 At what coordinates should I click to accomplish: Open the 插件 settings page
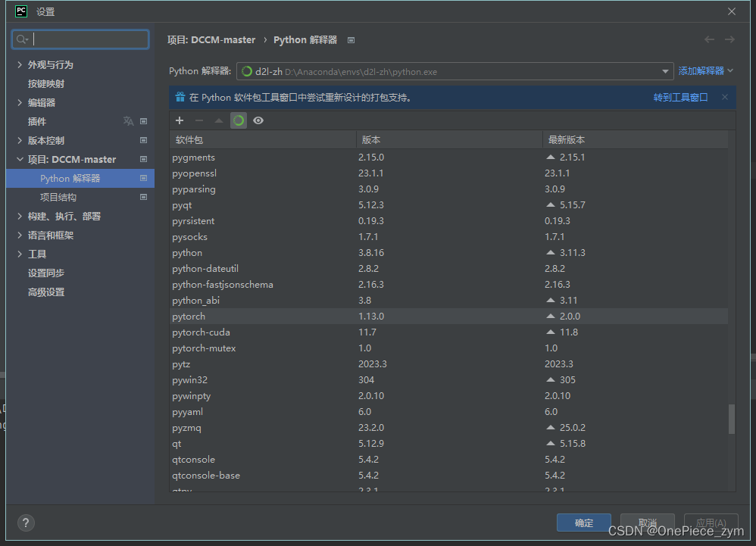[x=37, y=121]
